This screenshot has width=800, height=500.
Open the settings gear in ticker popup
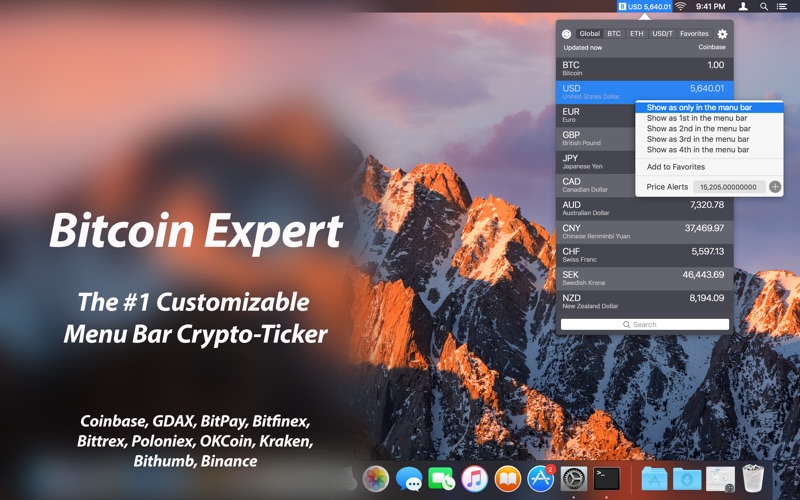(722, 34)
